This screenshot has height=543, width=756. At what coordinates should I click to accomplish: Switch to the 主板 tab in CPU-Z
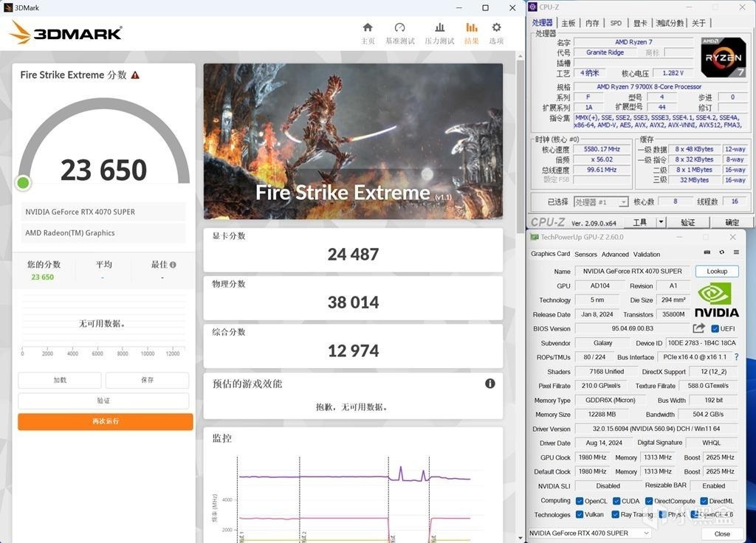point(568,23)
